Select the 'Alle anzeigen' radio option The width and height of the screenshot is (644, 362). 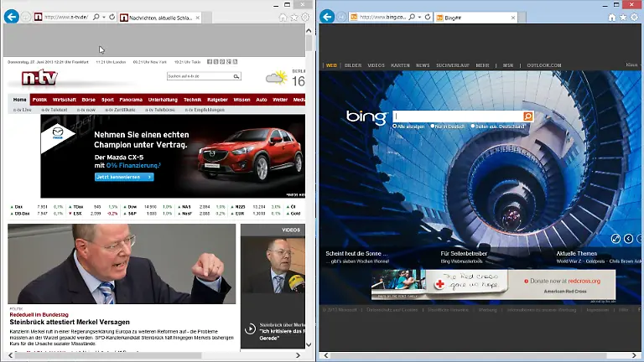click(395, 126)
